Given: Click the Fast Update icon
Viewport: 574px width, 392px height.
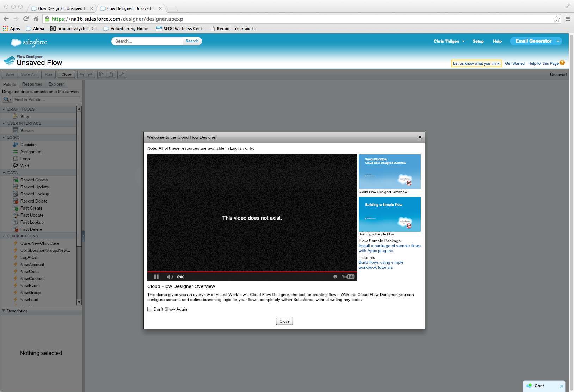Looking at the screenshot, I should coord(16,215).
